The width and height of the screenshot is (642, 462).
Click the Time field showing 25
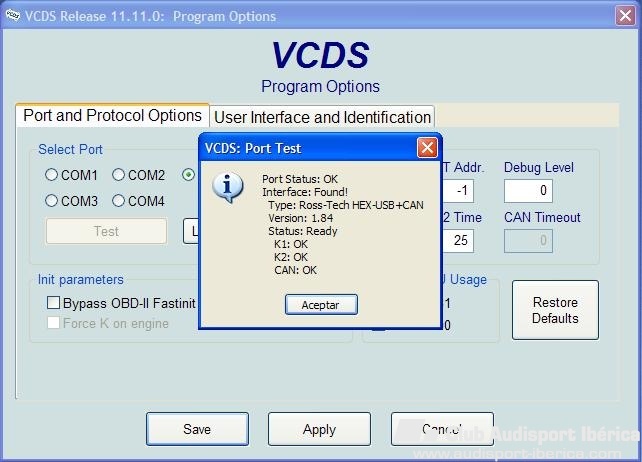point(458,240)
